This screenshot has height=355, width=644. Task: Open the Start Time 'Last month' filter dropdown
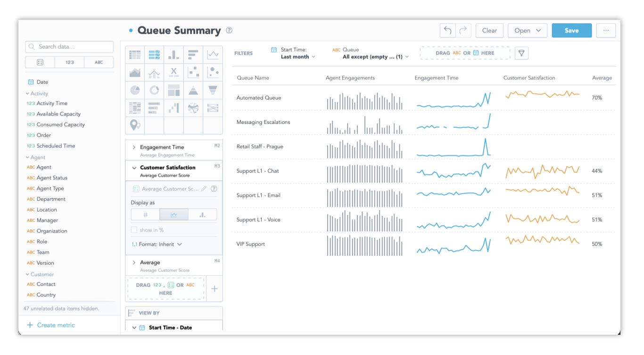pos(298,57)
